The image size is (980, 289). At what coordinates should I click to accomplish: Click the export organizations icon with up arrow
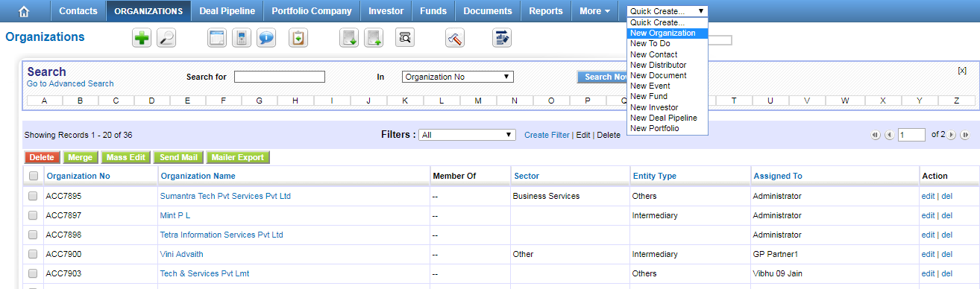pos(374,38)
